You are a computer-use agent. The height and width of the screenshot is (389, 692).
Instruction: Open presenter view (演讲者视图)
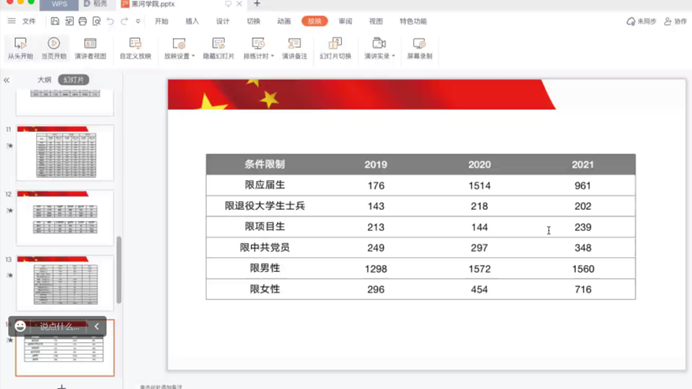click(x=90, y=48)
